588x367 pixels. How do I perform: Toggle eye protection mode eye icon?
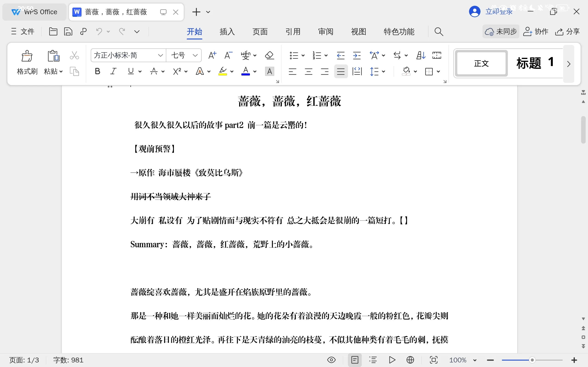331,360
